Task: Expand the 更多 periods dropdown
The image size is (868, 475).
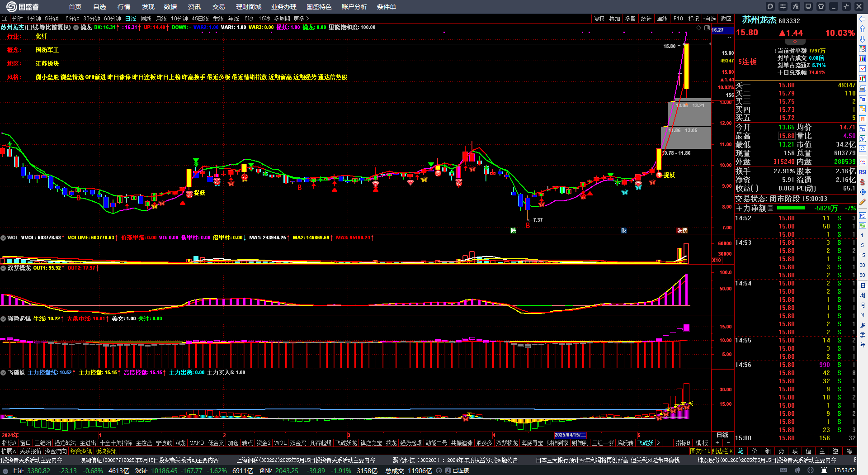Action: pyautogui.click(x=302, y=19)
